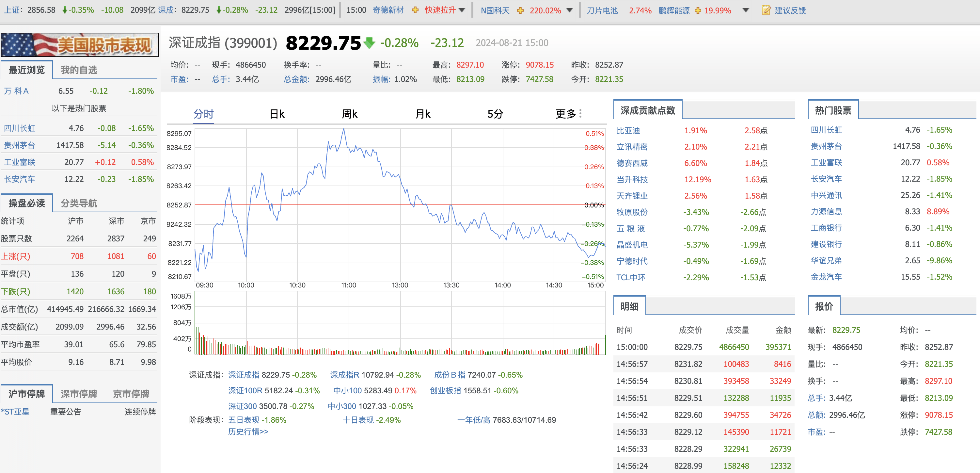Click the green arrow beside 上证 index
The image size is (980, 473).
coord(65,10)
